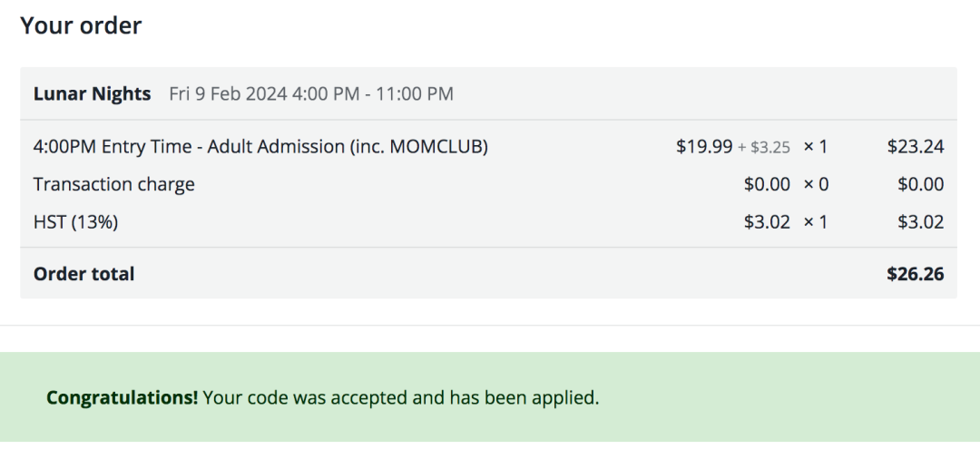Image resolution: width=980 pixels, height=449 pixels.
Task: Click the + $3.25 fee amount
Action: (764, 147)
